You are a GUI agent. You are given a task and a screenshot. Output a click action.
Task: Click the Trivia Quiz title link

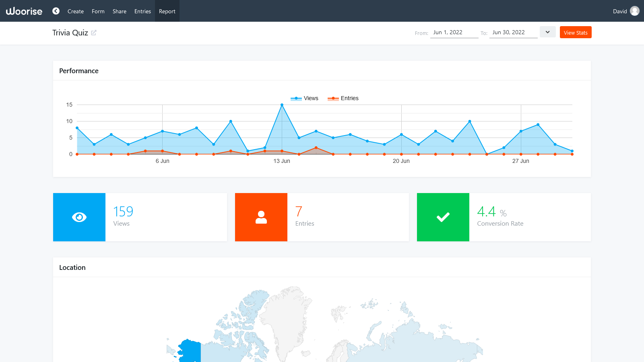point(70,33)
